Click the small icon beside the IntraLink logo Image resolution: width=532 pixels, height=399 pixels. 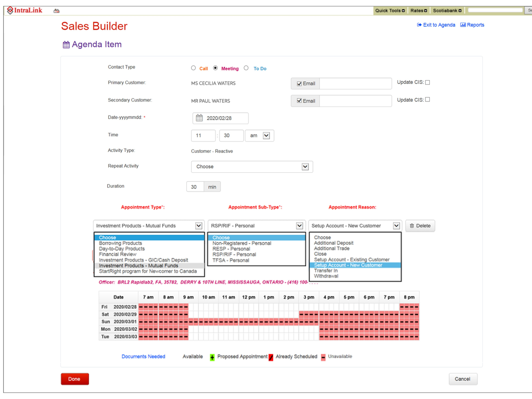tap(56, 11)
